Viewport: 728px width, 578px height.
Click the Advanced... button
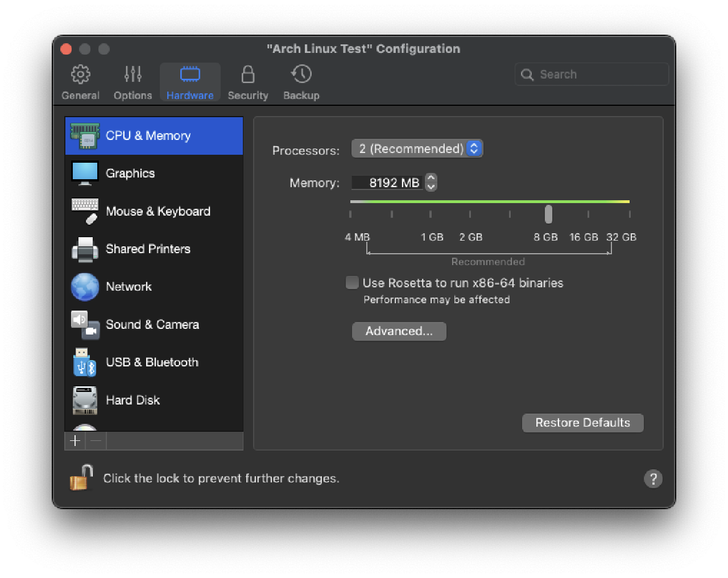pos(399,331)
